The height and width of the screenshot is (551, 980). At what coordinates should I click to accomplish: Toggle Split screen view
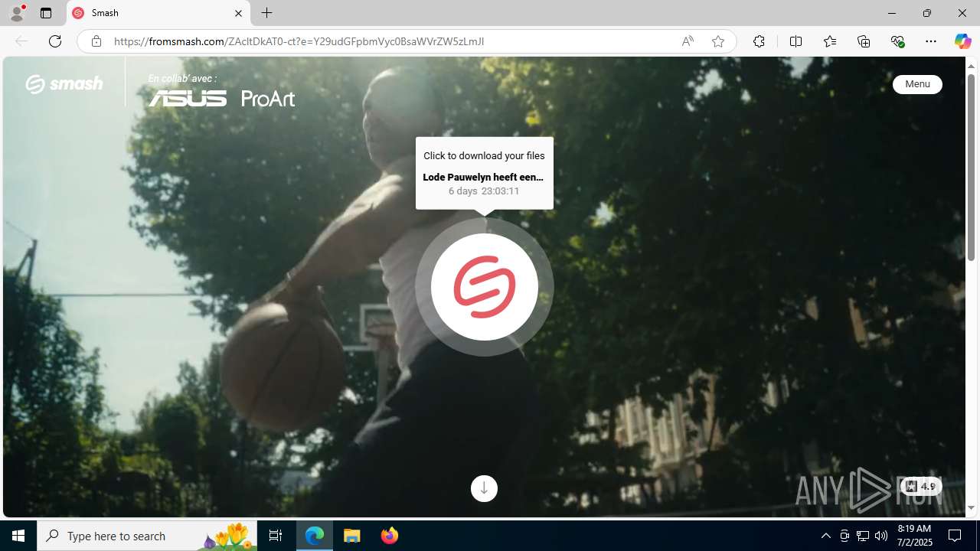pyautogui.click(x=795, y=41)
